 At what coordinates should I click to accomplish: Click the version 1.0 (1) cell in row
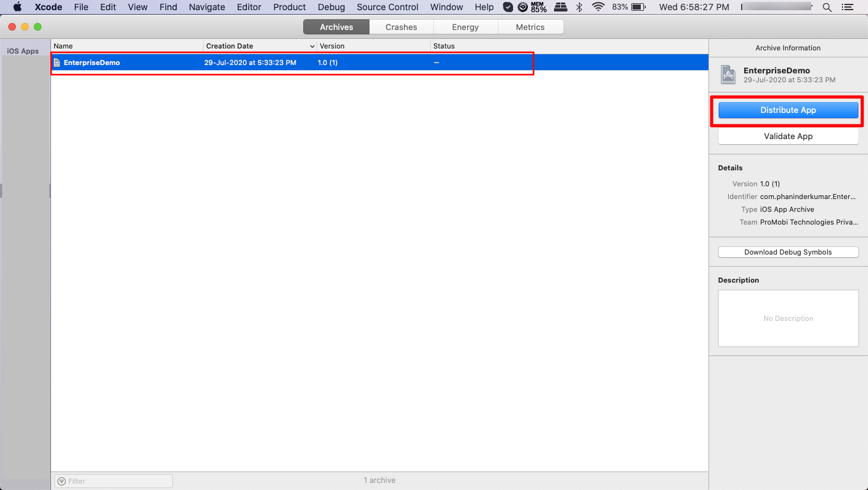pos(327,63)
